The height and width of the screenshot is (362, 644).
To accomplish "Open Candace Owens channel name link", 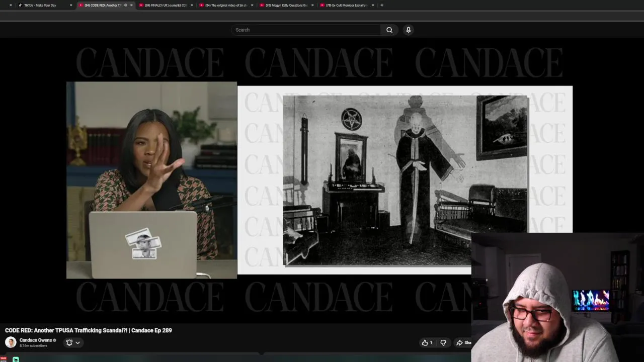I will [36, 340].
